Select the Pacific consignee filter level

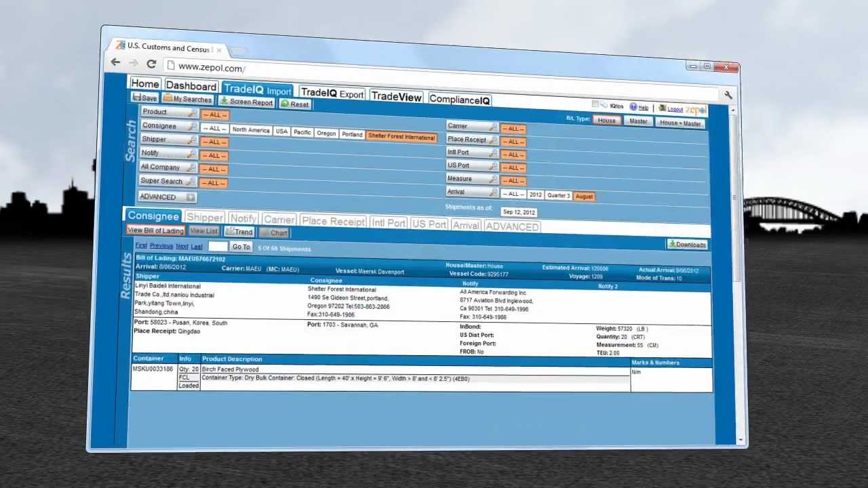click(x=302, y=132)
